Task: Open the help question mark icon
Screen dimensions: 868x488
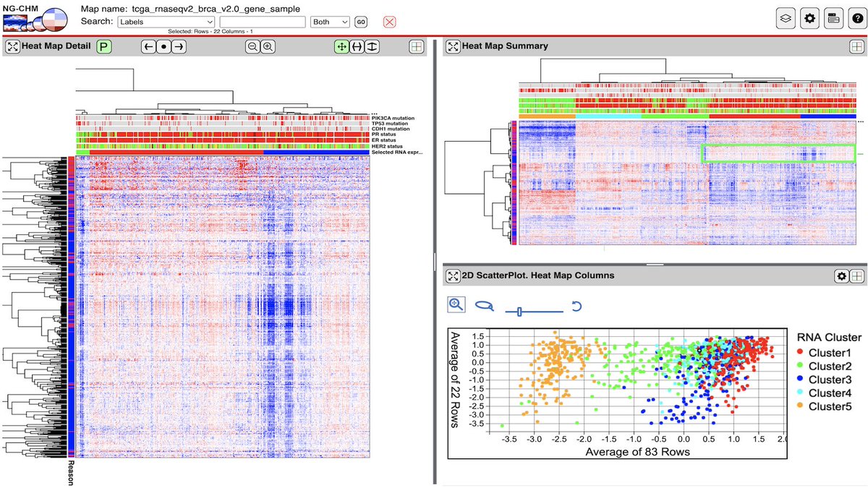Action: click(857, 18)
